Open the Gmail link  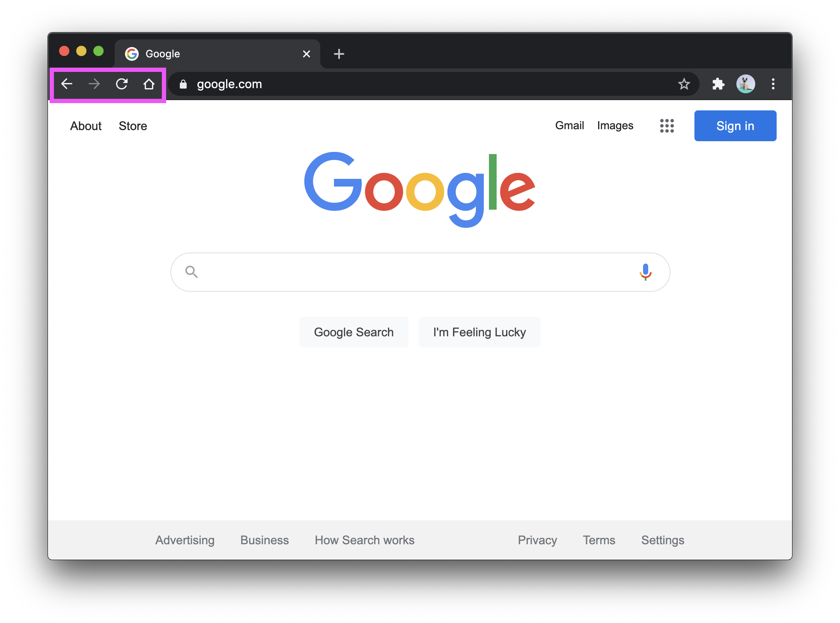[x=569, y=125]
